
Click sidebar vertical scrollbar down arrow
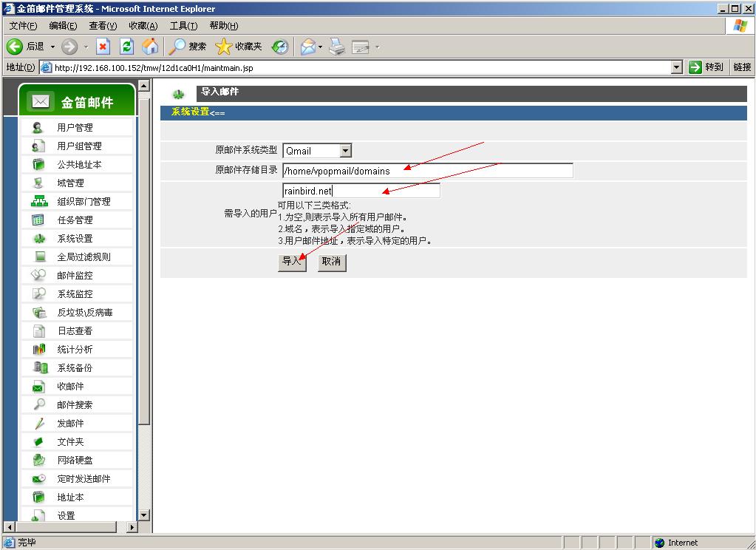click(143, 515)
